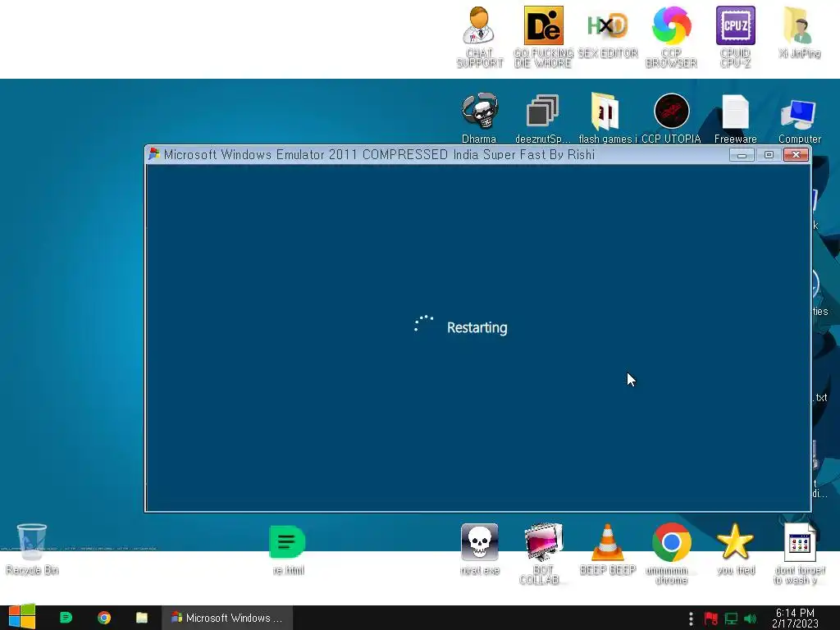The image size is (840, 630).
Task: Click the emulator window title bar icon
Action: 154,154
